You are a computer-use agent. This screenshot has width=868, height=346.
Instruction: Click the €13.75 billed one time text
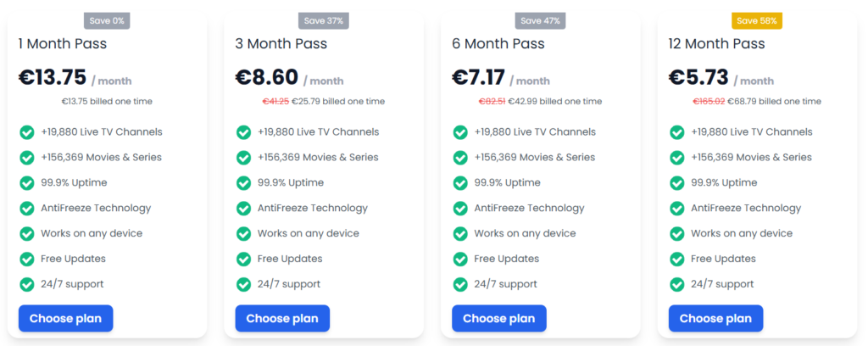point(107,102)
